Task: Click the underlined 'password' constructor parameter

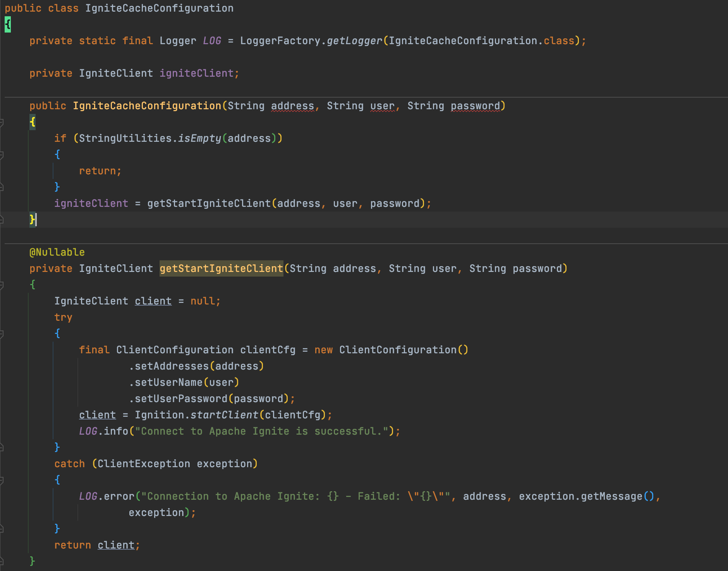Action: pos(475,106)
